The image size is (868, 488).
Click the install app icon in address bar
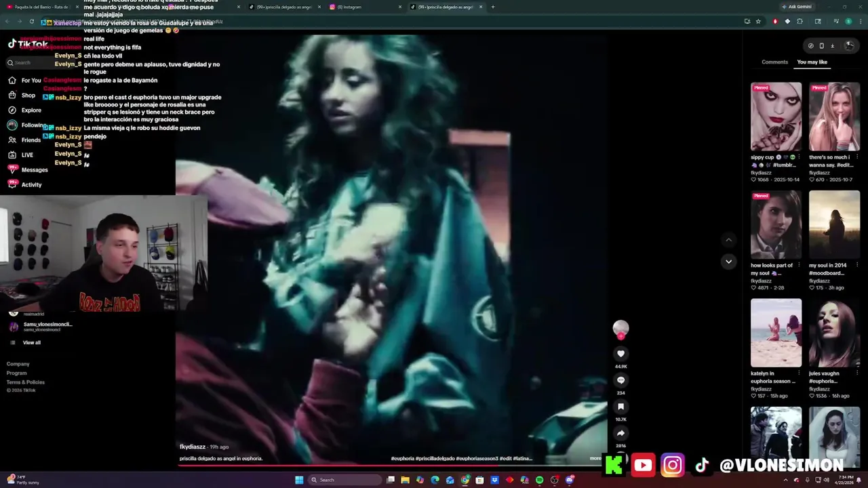pyautogui.click(x=747, y=21)
